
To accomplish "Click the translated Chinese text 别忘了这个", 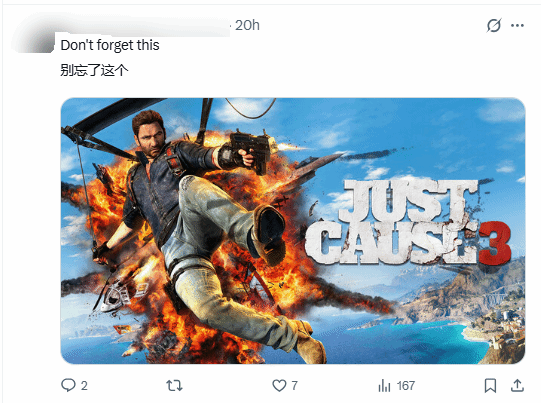I will click(x=94, y=70).
